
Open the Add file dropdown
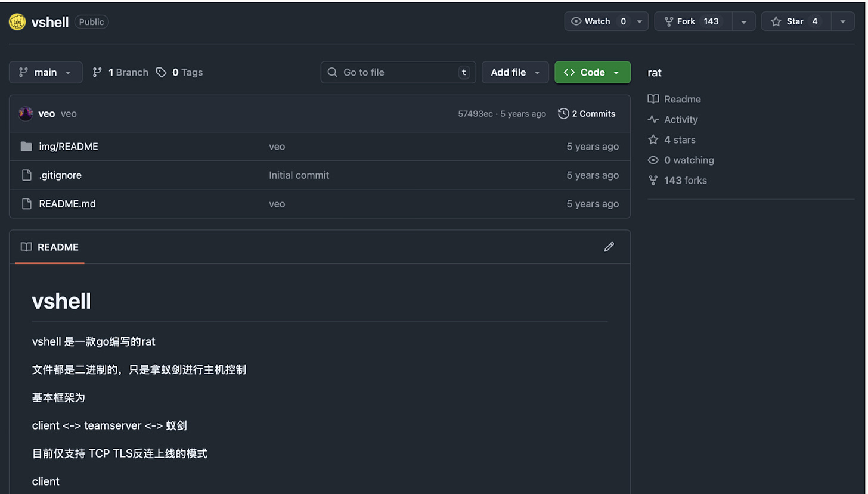click(515, 72)
